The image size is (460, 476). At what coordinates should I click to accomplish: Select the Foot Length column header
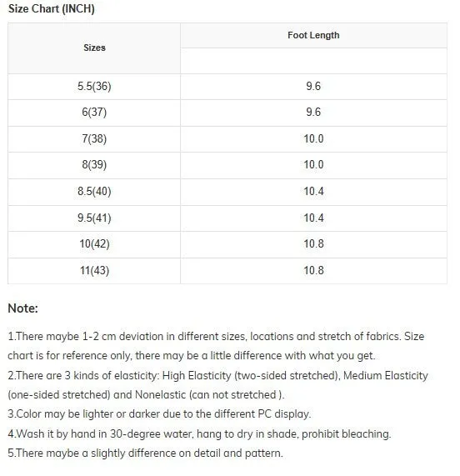coord(313,35)
